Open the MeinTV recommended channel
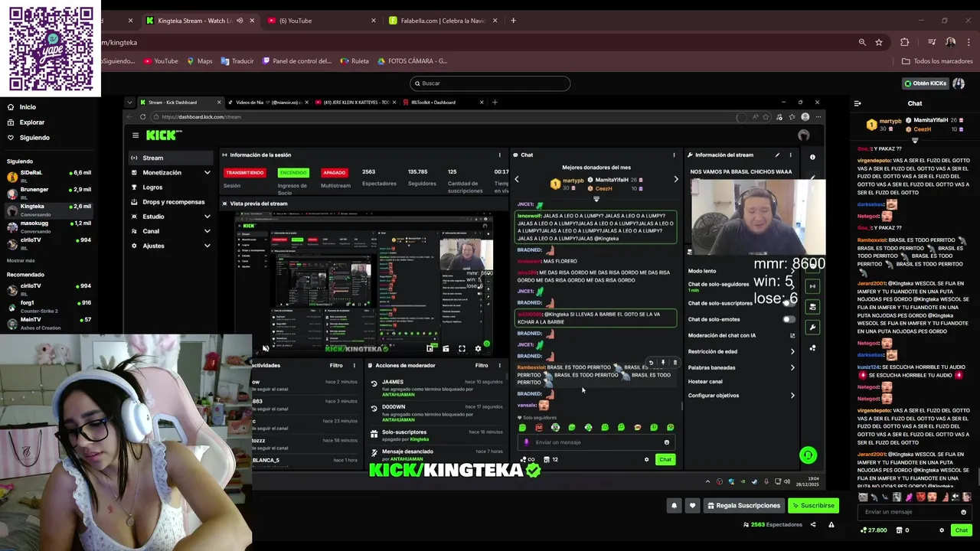 point(49,323)
